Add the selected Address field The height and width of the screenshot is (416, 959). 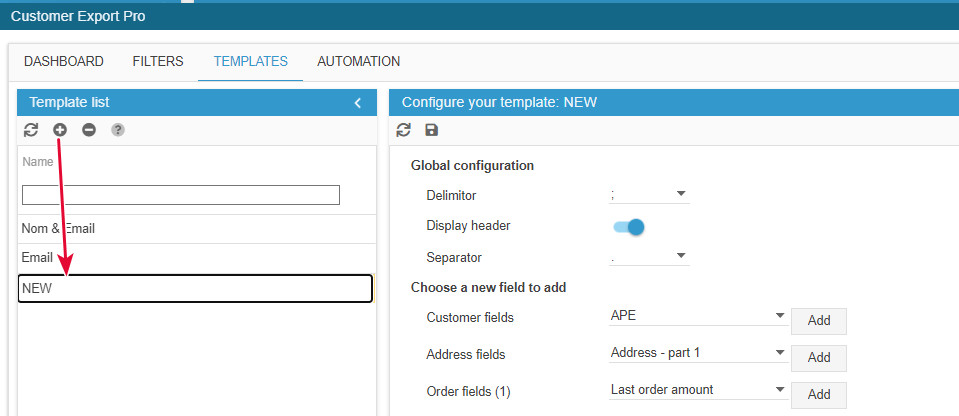(x=819, y=358)
